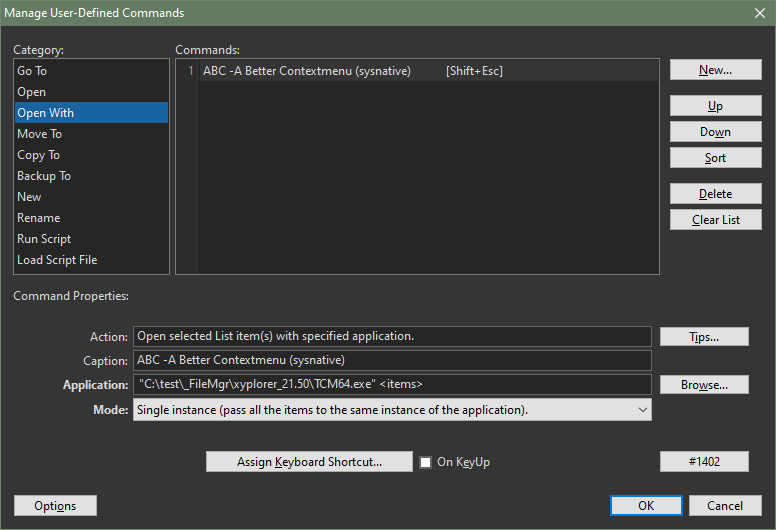Move command Up in list
This screenshot has height=530, width=776.
716,106
